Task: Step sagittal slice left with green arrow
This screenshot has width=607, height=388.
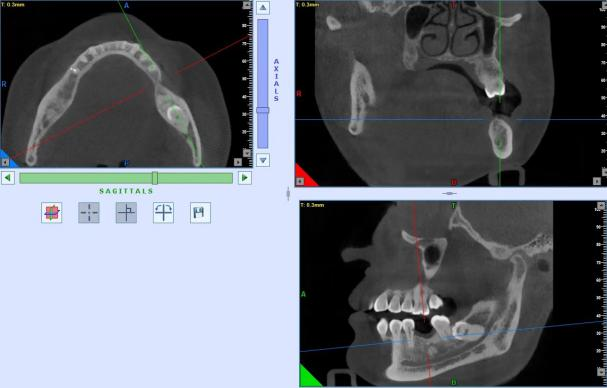Action: click(x=8, y=178)
